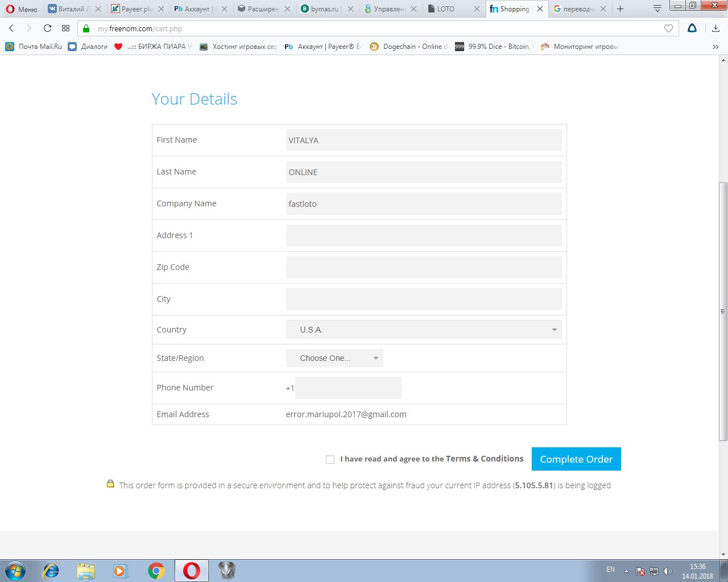Screen dimensions: 728x582
Task: Open the downloads arrow icon
Action: [715, 28]
